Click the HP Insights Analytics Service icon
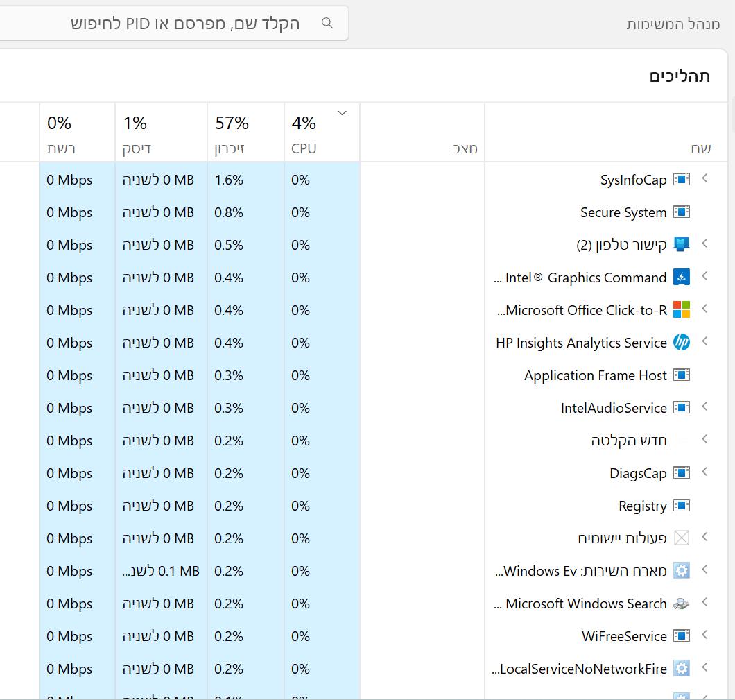 [682, 343]
